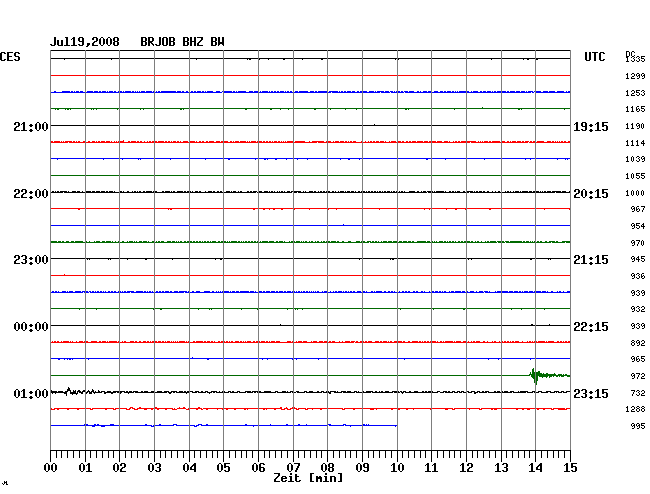Click the DC offset value 1055

[x=635, y=176]
